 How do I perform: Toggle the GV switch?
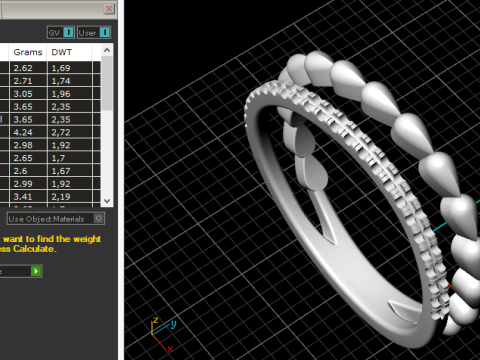tap(61, 33)
